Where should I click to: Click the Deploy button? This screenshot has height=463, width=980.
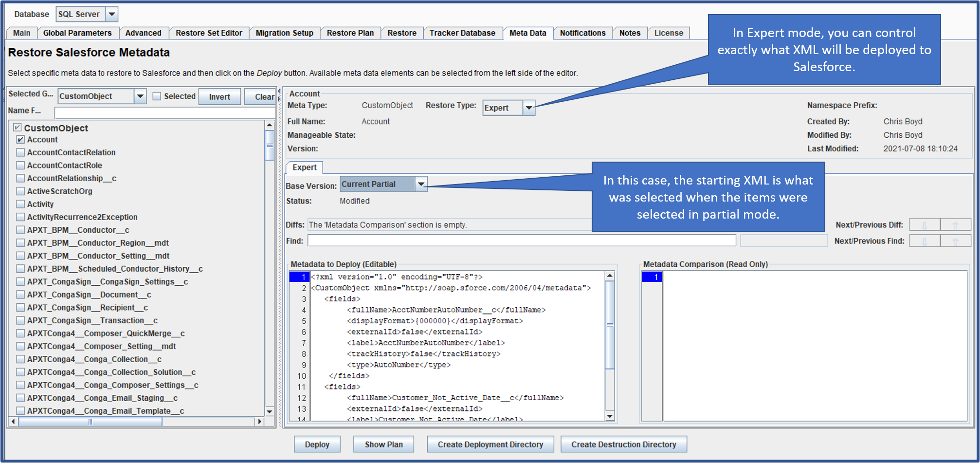click(x=317, y=444)
